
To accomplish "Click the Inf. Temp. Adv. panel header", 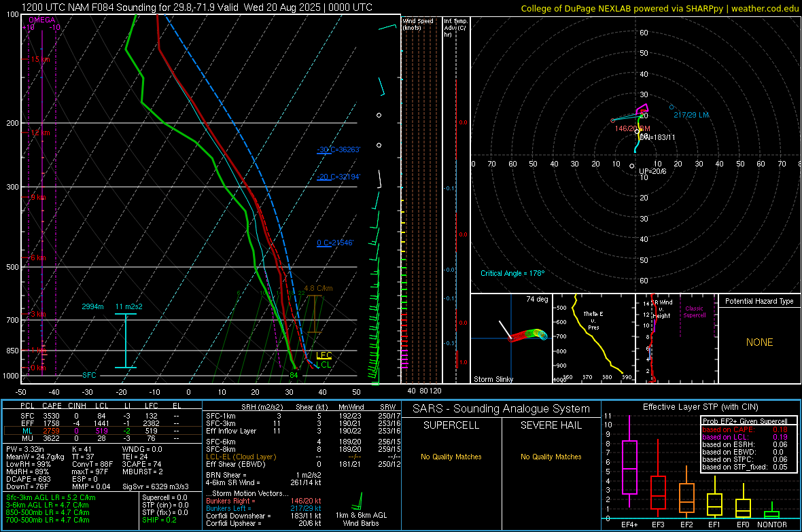I will (455, 28).
